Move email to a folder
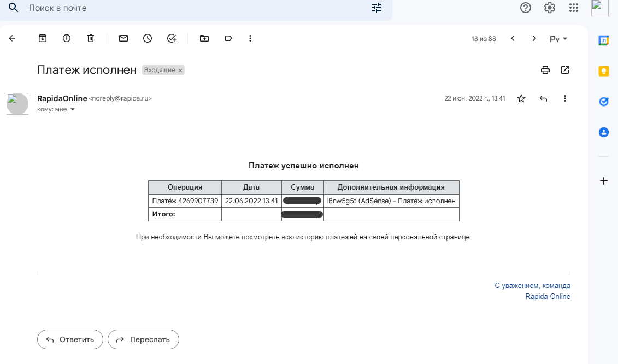Screen dimensions: 618x364 tap(204, 38)
